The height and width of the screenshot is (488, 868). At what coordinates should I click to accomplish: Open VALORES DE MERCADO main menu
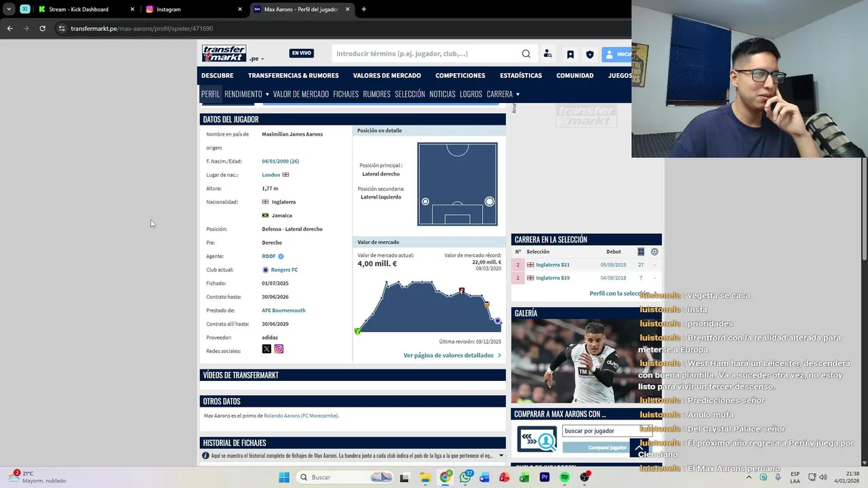pos(387,75)
